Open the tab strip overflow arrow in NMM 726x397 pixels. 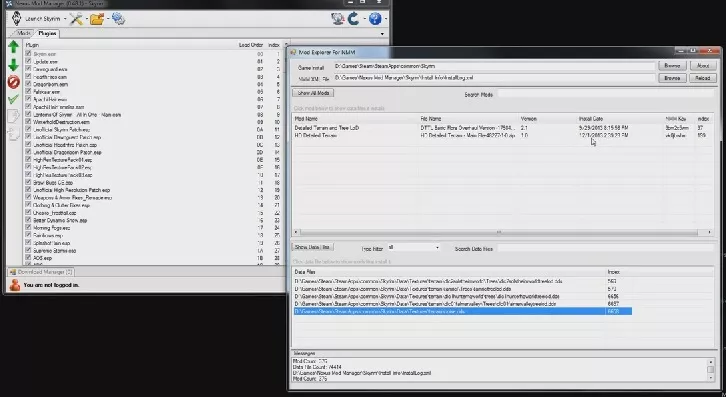(x=382, y=34)
